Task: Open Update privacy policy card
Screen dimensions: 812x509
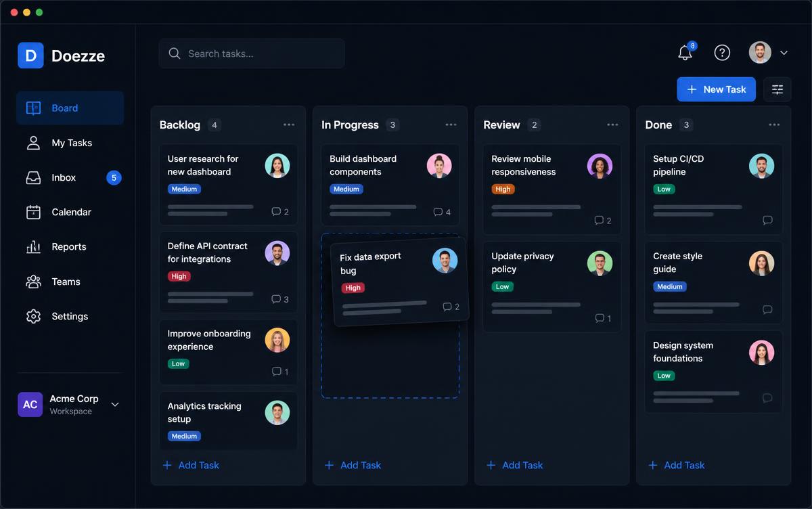Action: [551, 286]
